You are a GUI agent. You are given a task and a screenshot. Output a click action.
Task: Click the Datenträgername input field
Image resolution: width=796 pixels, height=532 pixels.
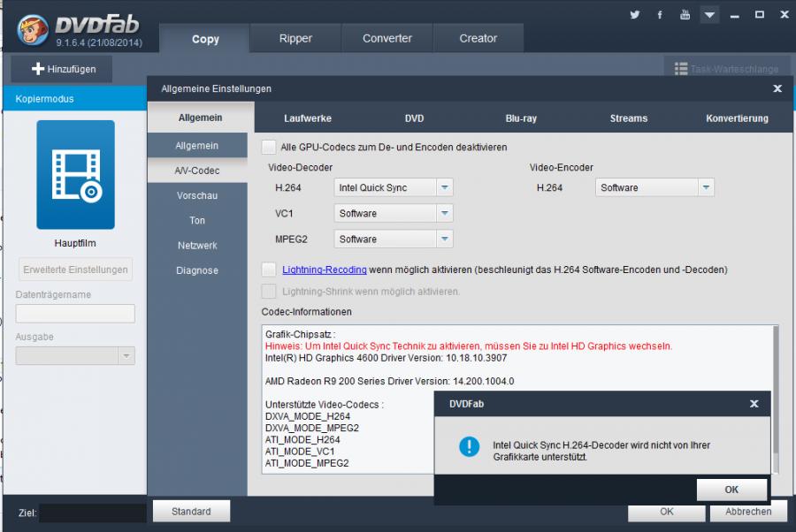[x=75, y=314]
